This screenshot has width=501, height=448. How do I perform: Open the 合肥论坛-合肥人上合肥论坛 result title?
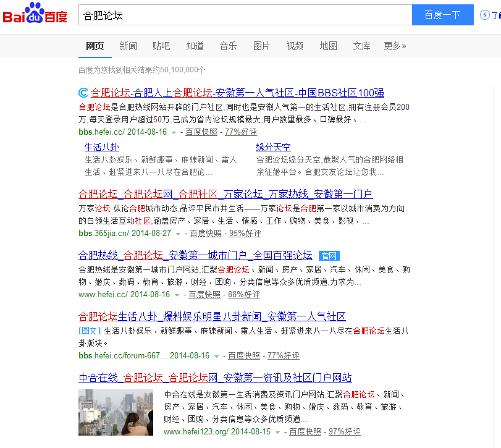click(x=237, y=93)
